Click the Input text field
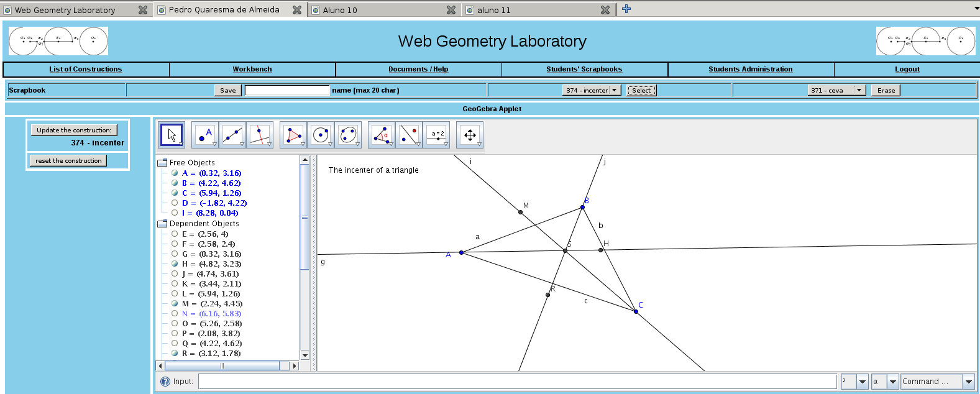Viewport: 980px width, 394px height. [517, 382]
